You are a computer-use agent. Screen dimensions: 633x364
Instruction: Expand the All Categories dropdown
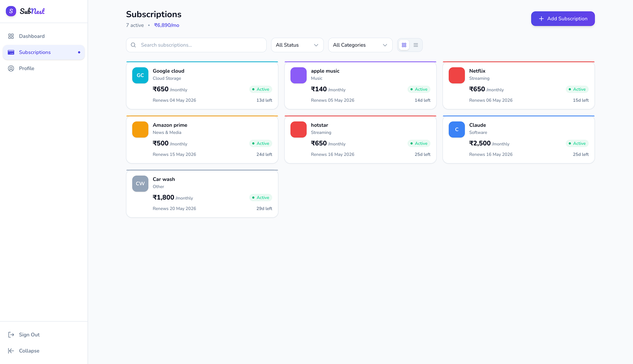(360, 45)
